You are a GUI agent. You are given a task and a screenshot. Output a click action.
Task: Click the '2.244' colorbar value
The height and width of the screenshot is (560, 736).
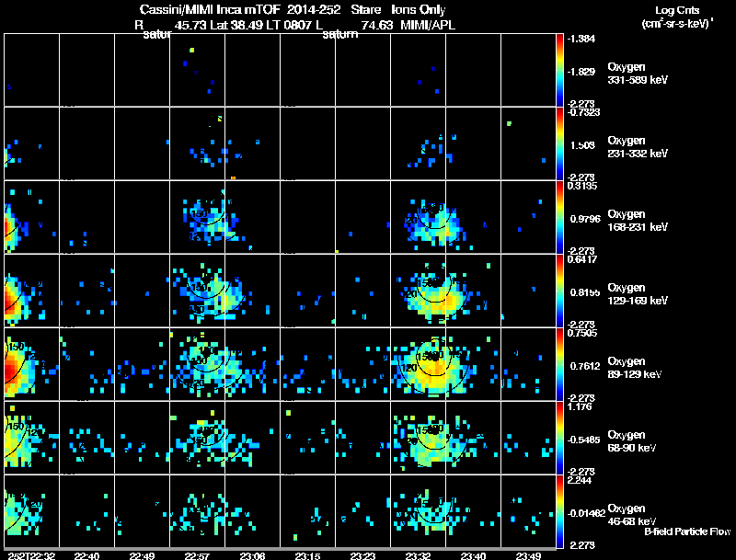580,480
